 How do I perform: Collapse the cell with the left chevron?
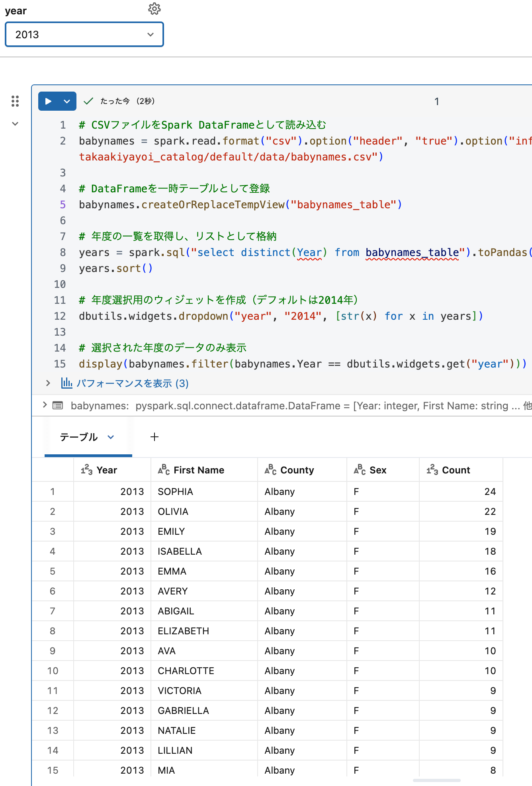pyautogui.click(x=15, y=124)
